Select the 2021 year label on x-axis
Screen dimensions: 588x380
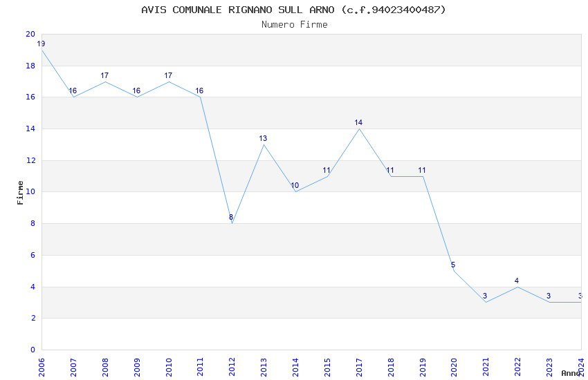click(486, 367)
